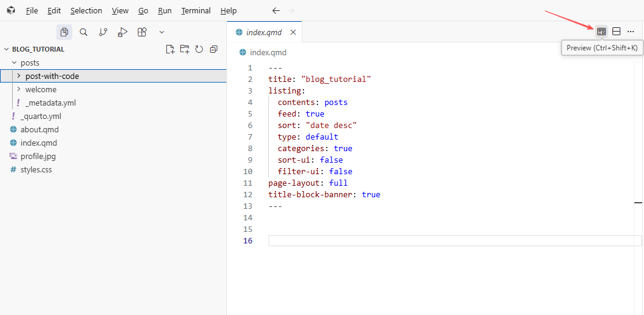Open the editor More Actions ellipsis
The width and height of the screenshot is (644, 315).
click(631, 32)
